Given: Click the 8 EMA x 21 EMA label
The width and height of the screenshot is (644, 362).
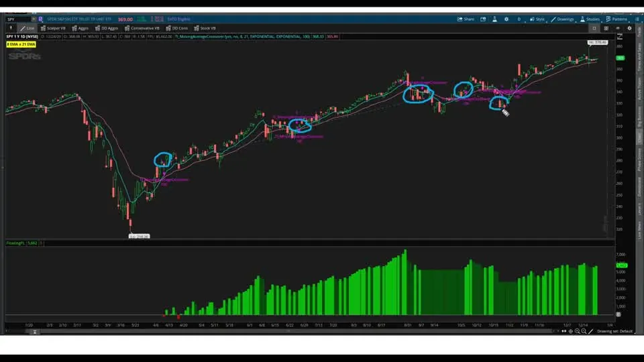Looking at the screenshot, I should pos(21,44).
